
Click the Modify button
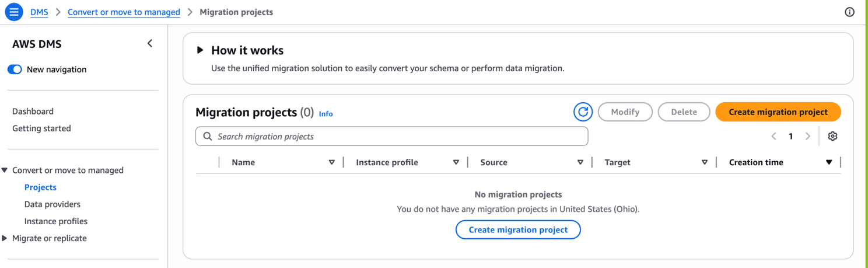click(625, 112)
